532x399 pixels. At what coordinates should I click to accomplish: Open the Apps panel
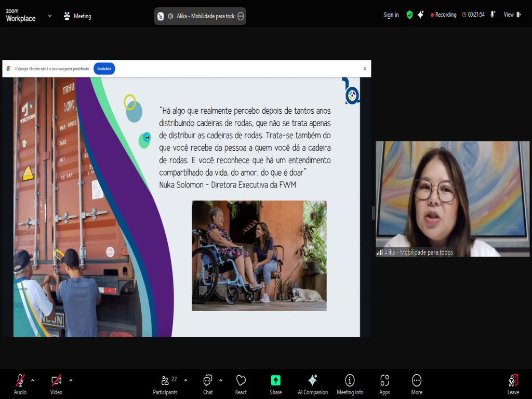(x=384, y=383)
